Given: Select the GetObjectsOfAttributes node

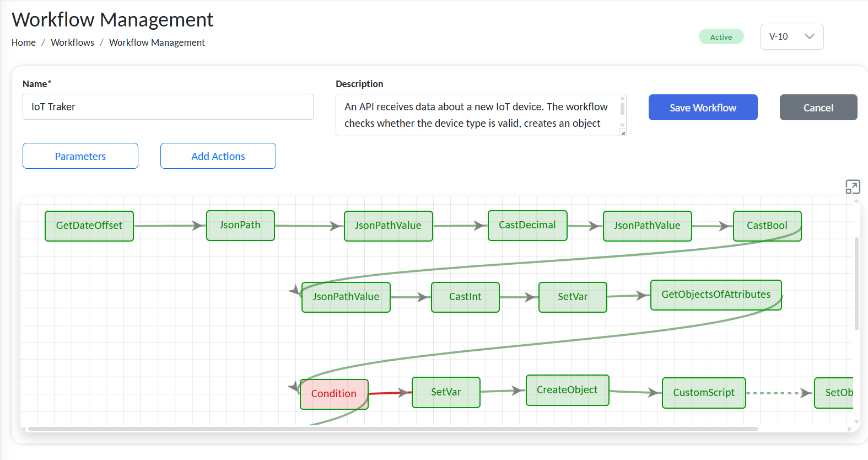Looking at the screenshot, I should (715, 295).
